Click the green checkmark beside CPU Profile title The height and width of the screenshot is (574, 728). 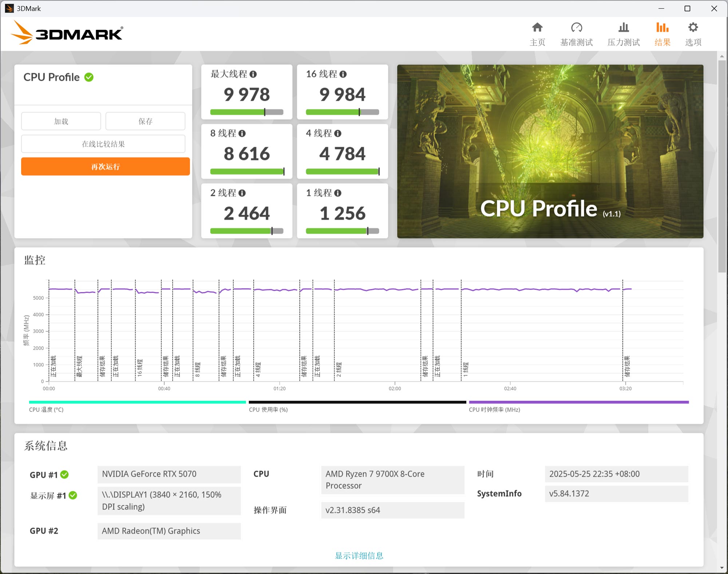tap(89, 77)
